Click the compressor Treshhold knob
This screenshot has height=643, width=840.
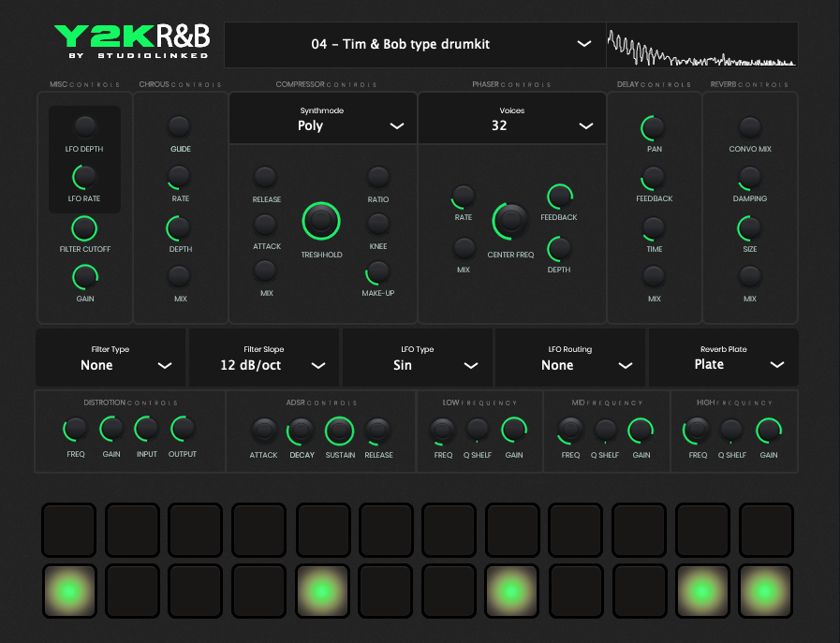321,221
